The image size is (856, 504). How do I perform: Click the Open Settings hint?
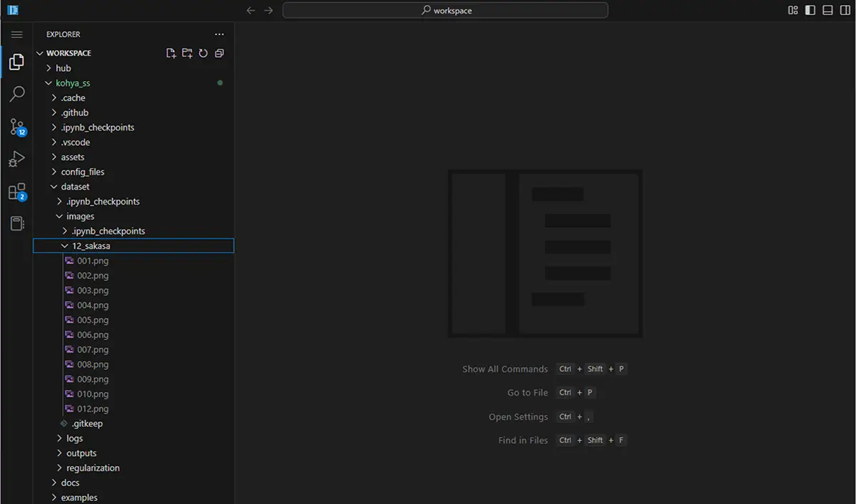tap(519, 417)
